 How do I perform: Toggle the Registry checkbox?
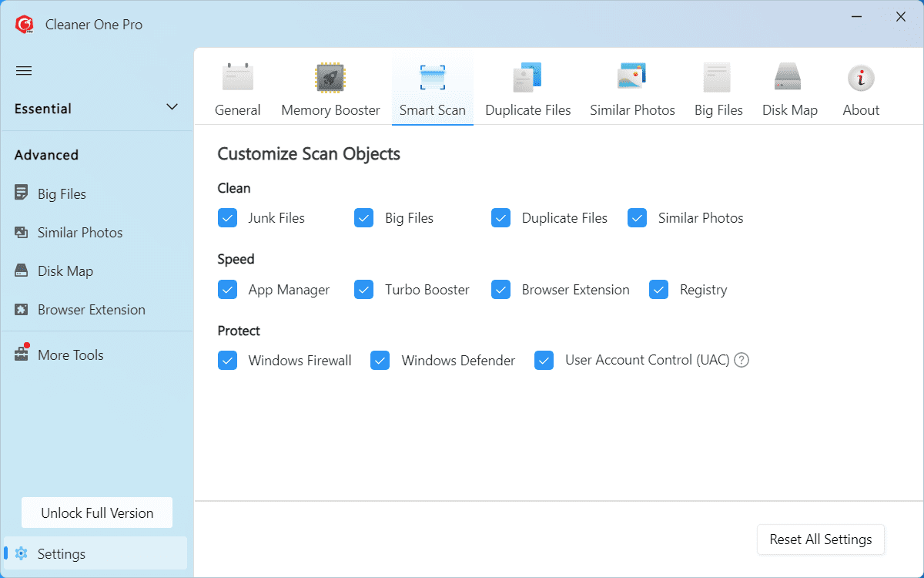point(658,290)
